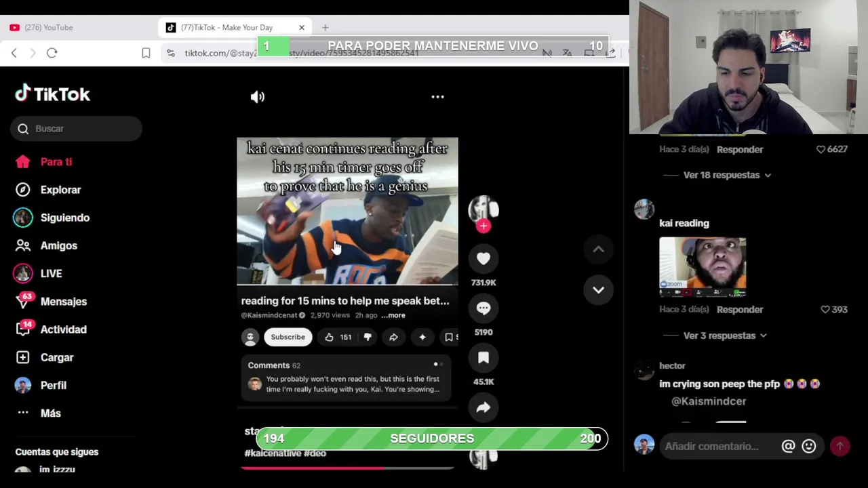868x488 pixels.
Task: Like the video with the heart icon
Action: 484,258
